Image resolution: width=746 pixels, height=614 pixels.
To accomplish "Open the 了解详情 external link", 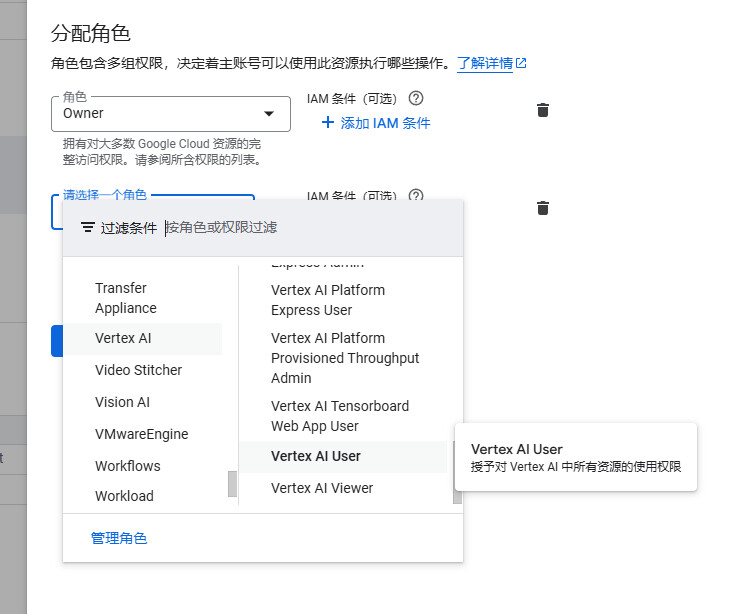I will [x=491, y=63].
